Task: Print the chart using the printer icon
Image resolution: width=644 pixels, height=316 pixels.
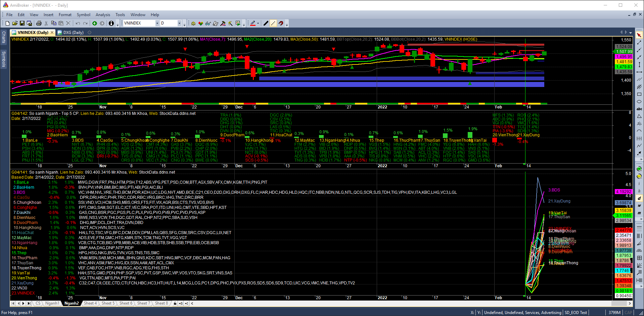Action: coord(39,23)
